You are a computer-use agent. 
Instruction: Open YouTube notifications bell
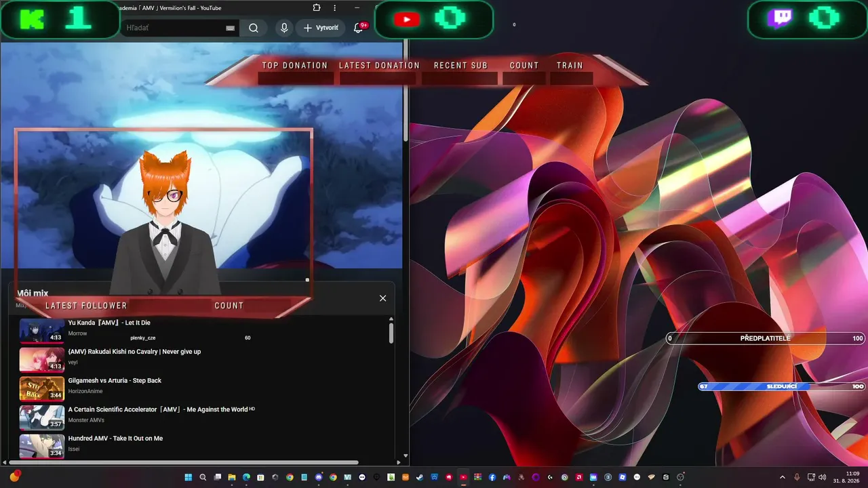[359, 28]
